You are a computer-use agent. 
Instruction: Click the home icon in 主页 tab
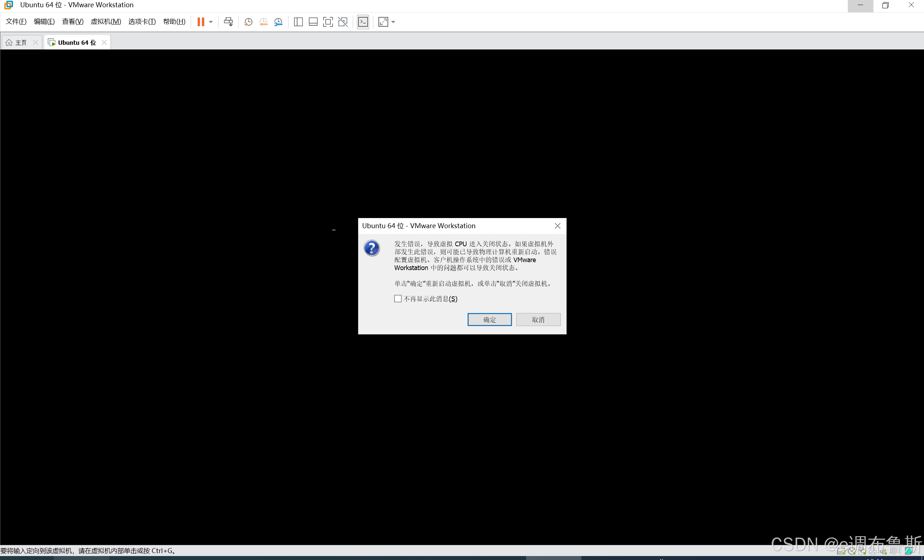[9, 42]
